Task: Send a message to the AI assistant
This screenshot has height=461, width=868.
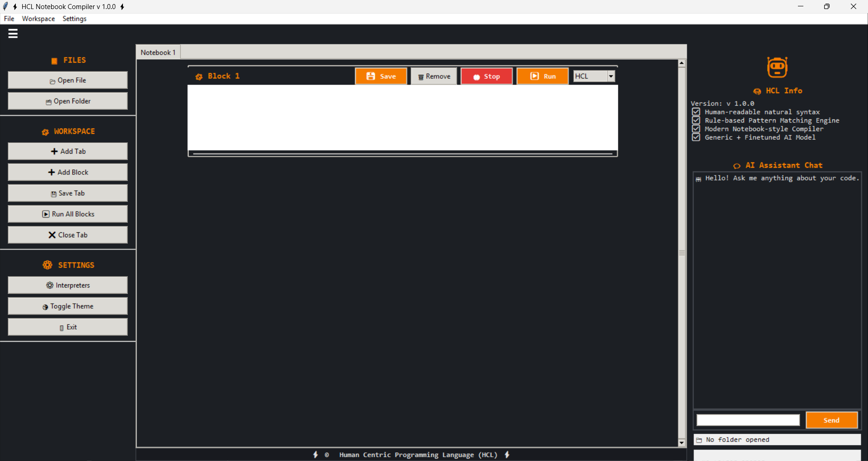Action: [831, 420]
